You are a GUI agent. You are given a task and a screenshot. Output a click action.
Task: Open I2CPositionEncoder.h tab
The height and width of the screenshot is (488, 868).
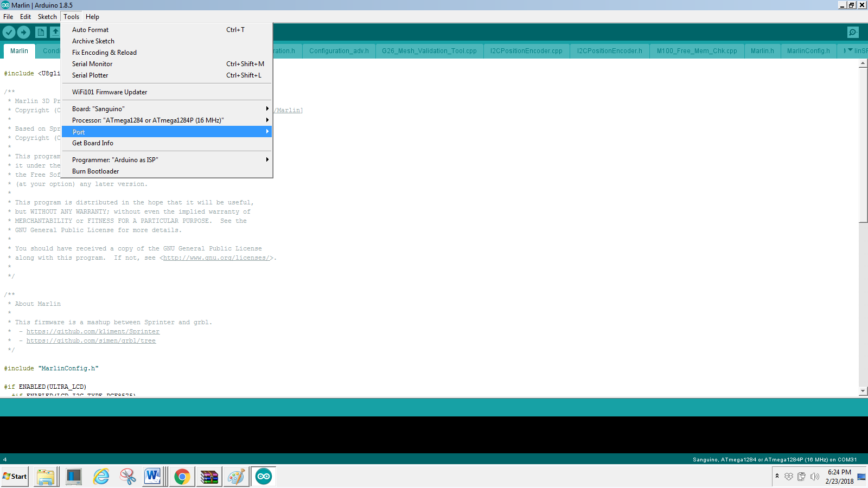point(610,51)
